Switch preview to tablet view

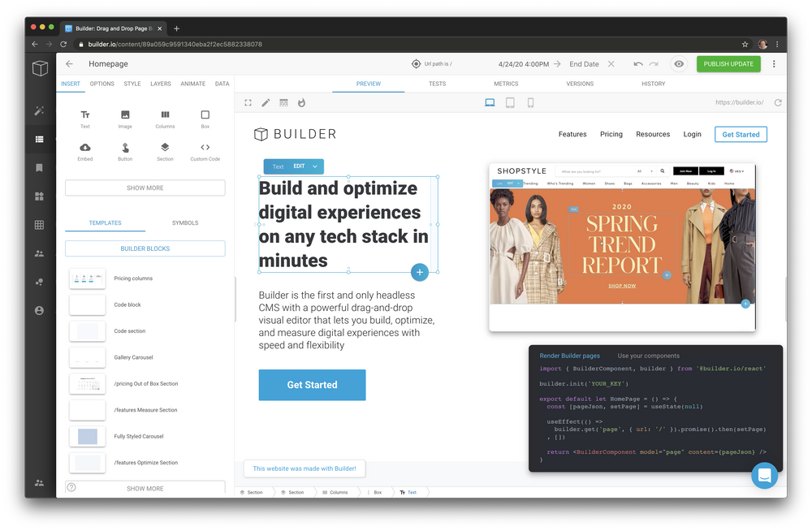[x=510, y=101]
